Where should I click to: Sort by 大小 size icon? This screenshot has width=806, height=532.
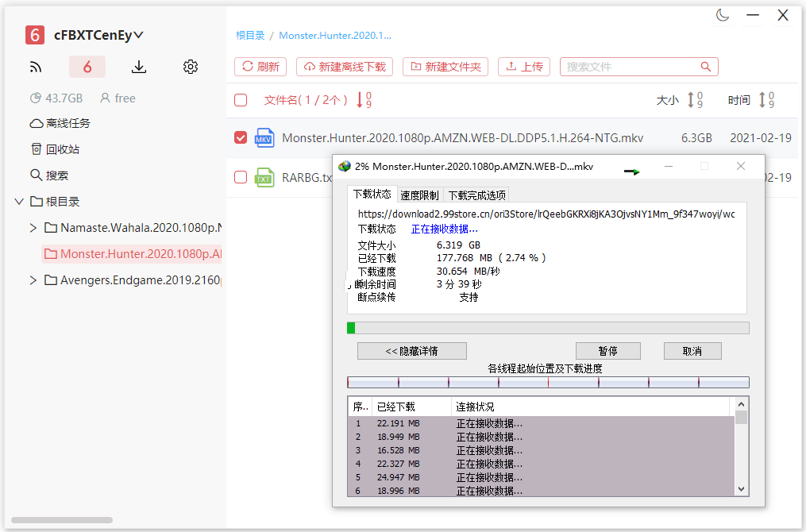695,100
